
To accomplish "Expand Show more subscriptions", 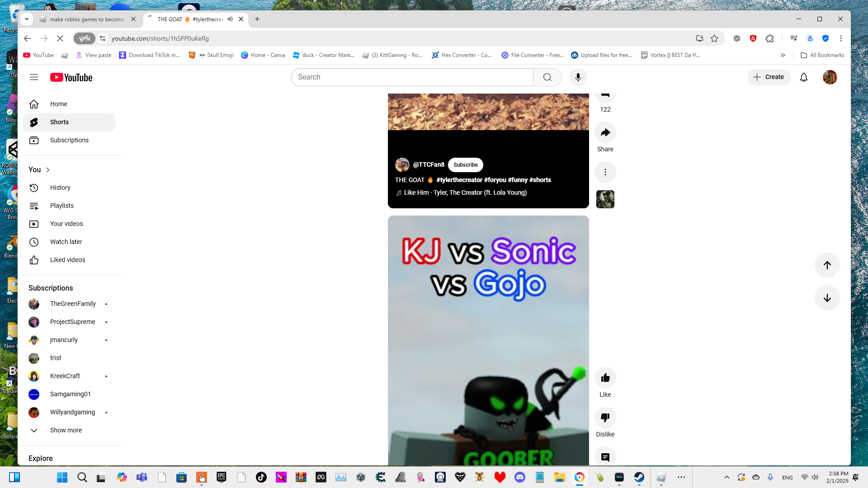I will click(66, 430).
